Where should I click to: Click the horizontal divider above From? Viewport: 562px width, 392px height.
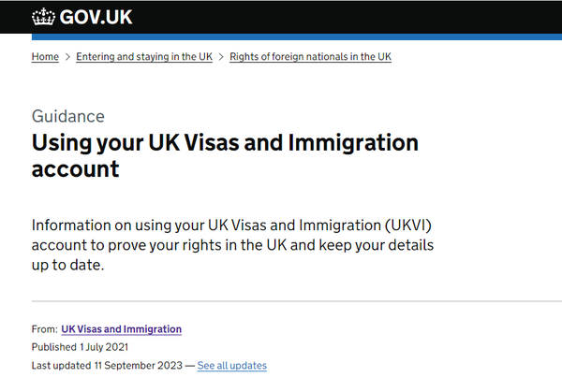297,301
